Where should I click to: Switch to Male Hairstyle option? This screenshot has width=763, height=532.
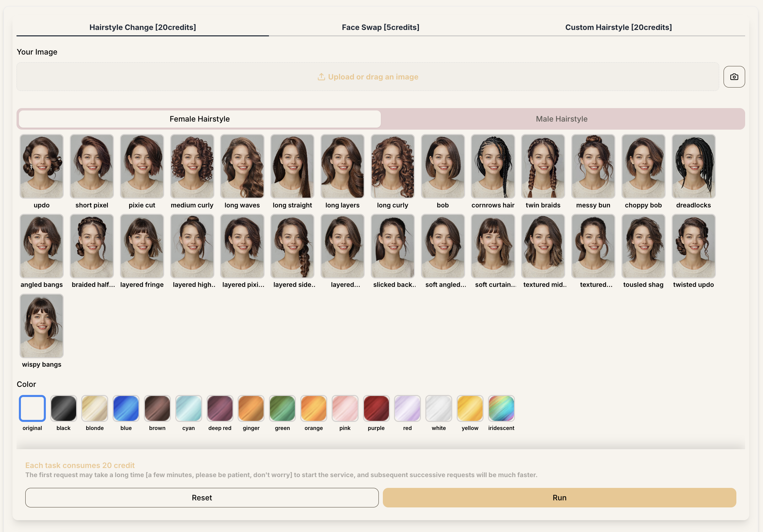[x=561, y=119]
